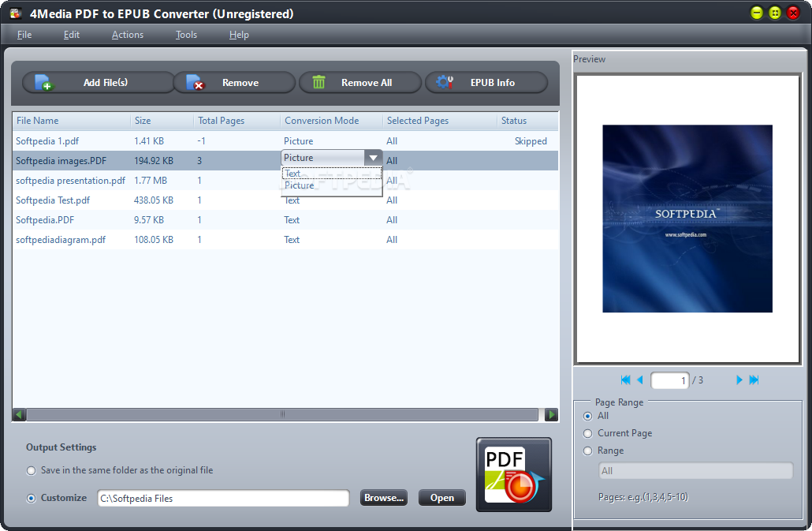Select Current Page range option

[587, 433]
